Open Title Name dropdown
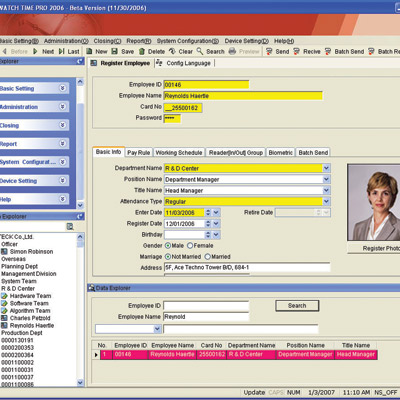The width and height of the screenshot is (400, 400). (326, 190)
